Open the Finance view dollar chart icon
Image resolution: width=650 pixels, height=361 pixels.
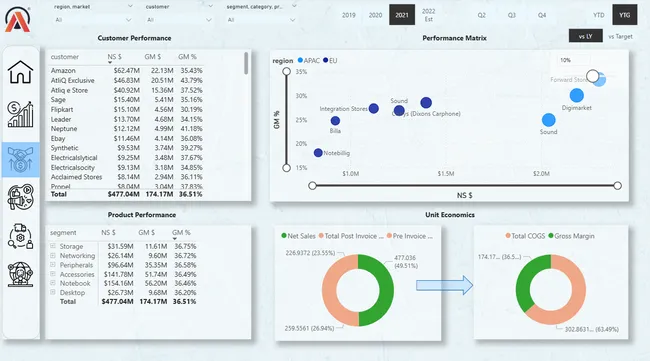20,114
